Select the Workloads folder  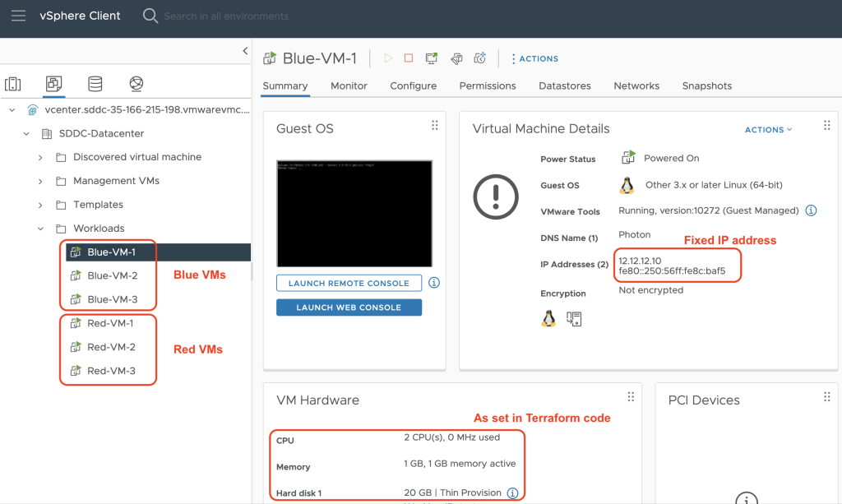(x=99, y=229)
